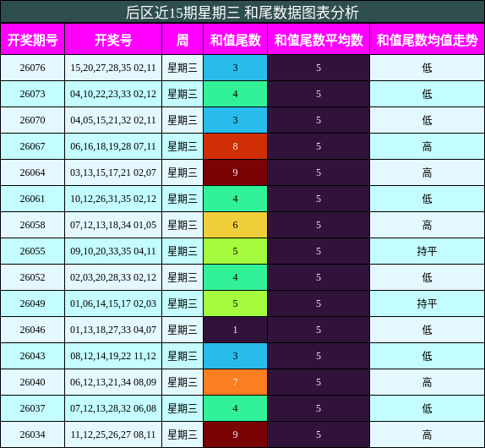Click the blue cell 3 in row 26076
The width and height of the screenshot is (485, 448).
point(236,68)
